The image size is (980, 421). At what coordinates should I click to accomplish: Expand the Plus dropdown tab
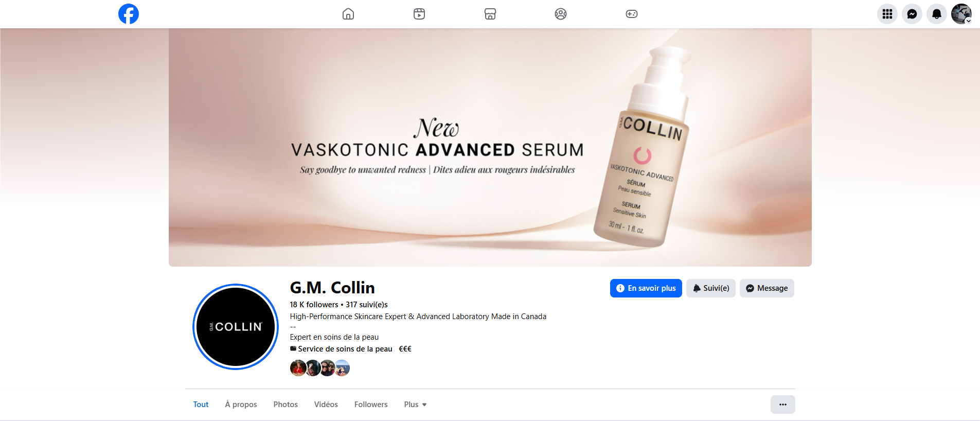415,405
